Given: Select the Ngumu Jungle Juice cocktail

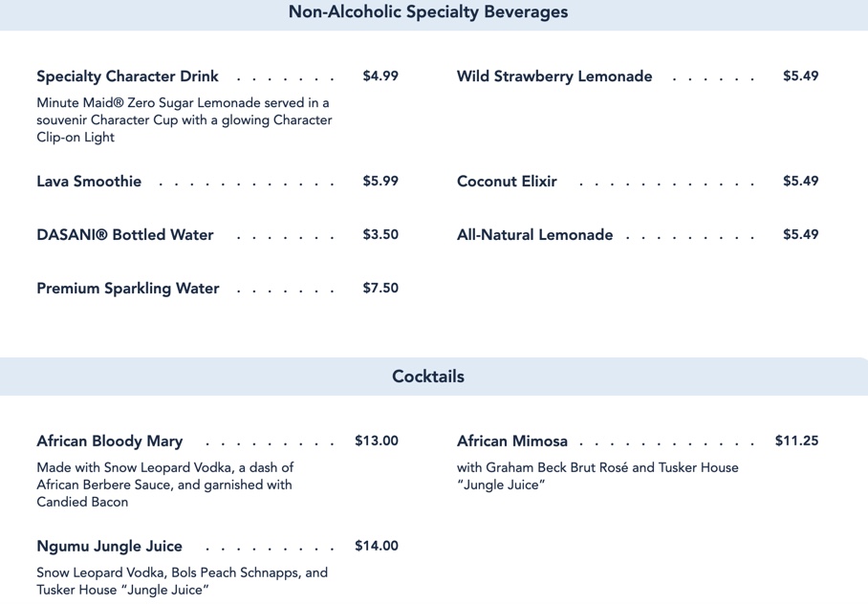Looking at the screenshot, I should [x=110, y=547].
